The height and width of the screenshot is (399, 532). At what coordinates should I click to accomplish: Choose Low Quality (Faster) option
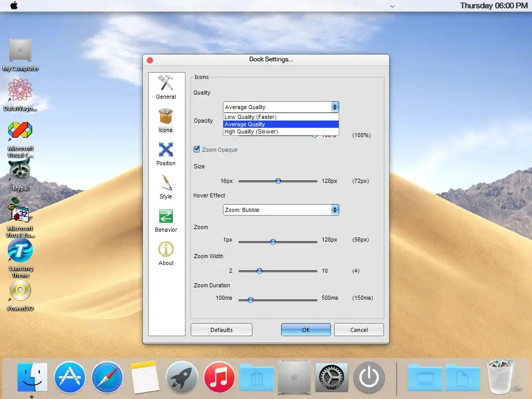coord(281,117)
